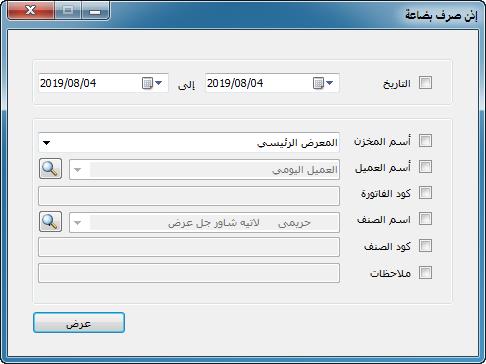Expand the start date picker arrow

coord(330,83)
